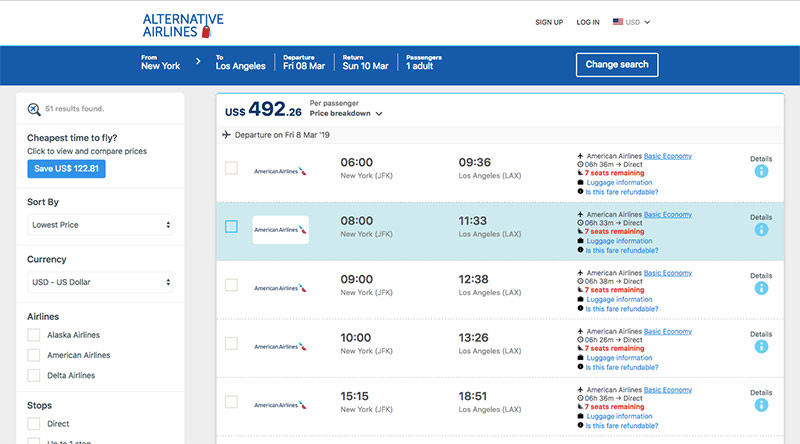This screenshot has height=444, width=800.
Task: Click the From New York field
Action: coord(161,62)
